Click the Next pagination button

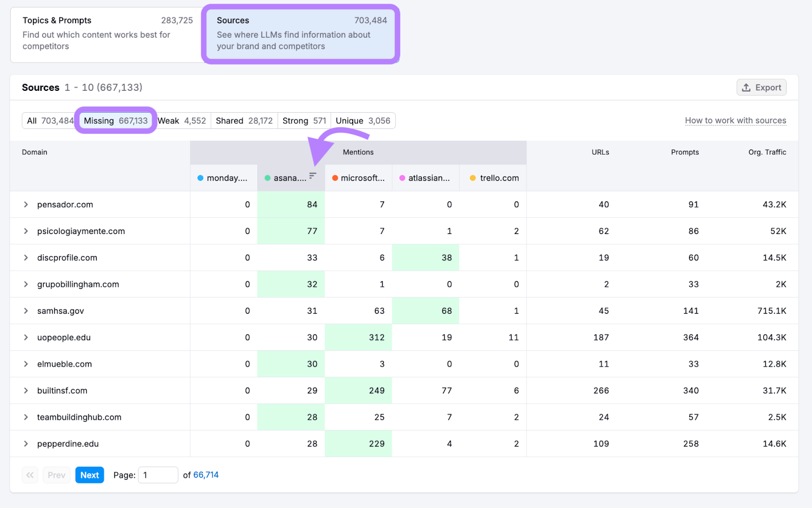89,475
